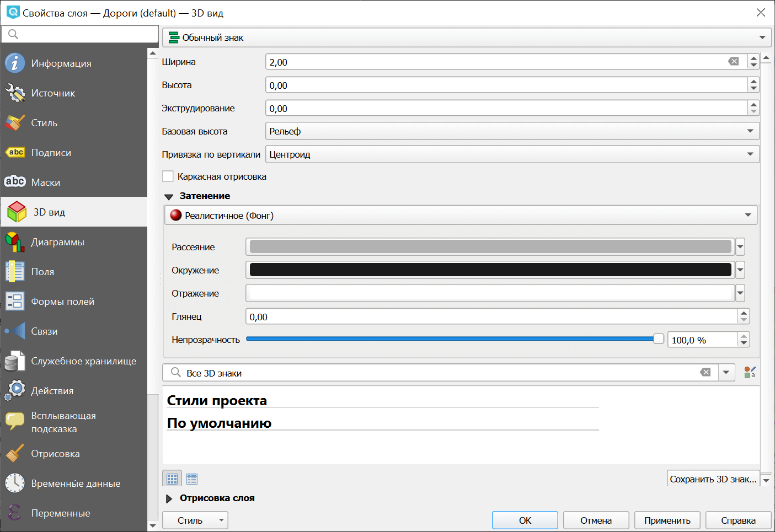
Task: Click the Источник wrench icon
Action: point(15,93)
